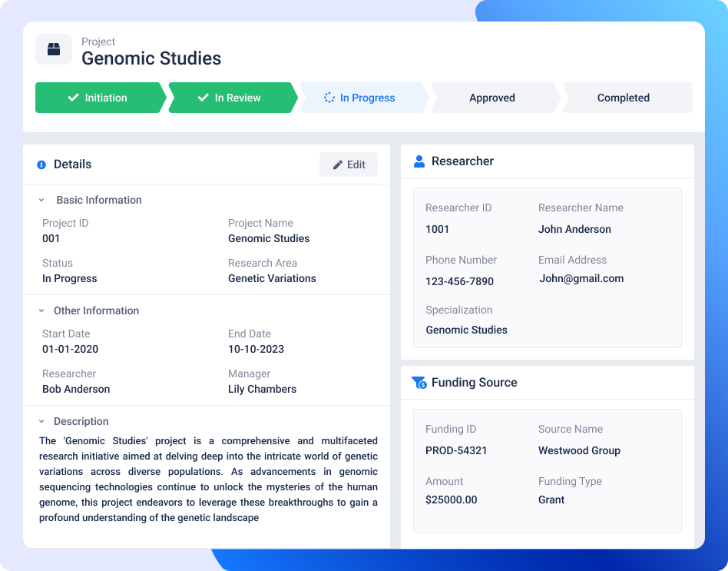Select the Completed stage step
Image resolution: width=728 pixels, height=571 pixels.
(x=627, y=98)
